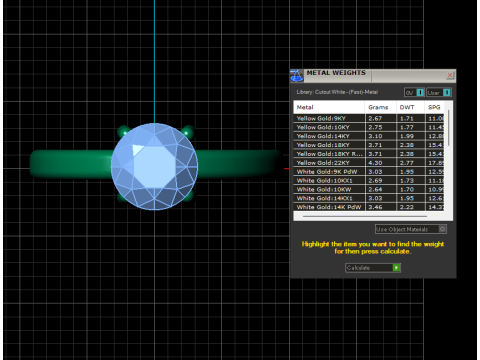Viewport: 480px width, 360px height.
Task: Select the White Gold:9K PdW row
Action: pyautogui.click(x=369, y=172)
